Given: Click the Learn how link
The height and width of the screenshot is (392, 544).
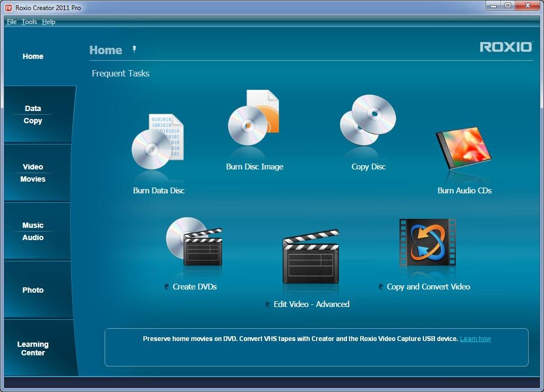Looking at the screenshot, I should click(x=475, y=339).
